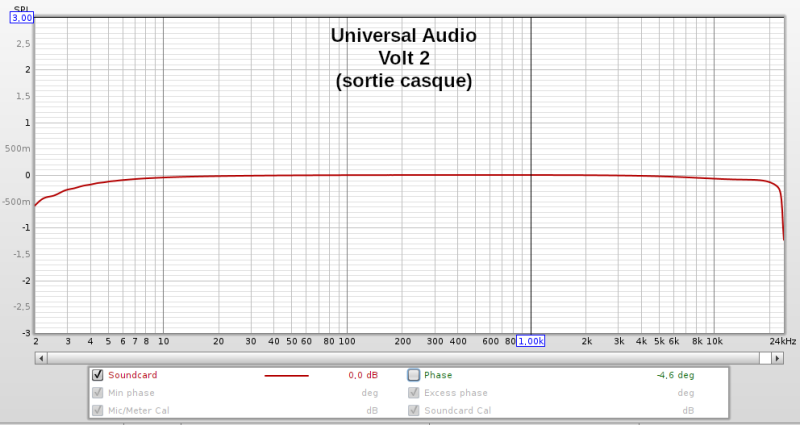
Task: Enable the Phase trace checkbox
Action: [x=414, y=376]
